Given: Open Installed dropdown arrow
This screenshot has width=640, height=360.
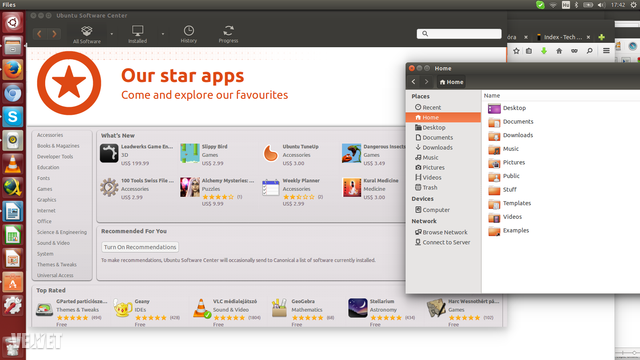Looking at the screenshot, I should pyautogui.click(x=163, y=34).
